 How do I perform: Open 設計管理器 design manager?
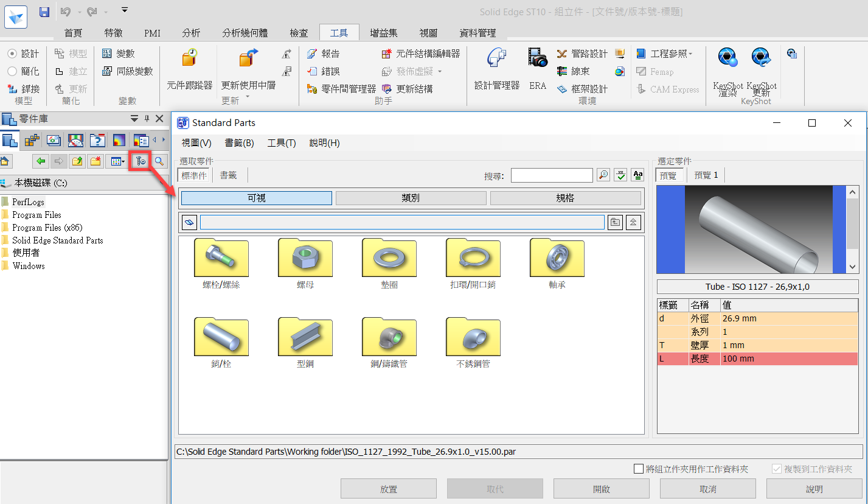pyautogui.click(x=497, y=69)
